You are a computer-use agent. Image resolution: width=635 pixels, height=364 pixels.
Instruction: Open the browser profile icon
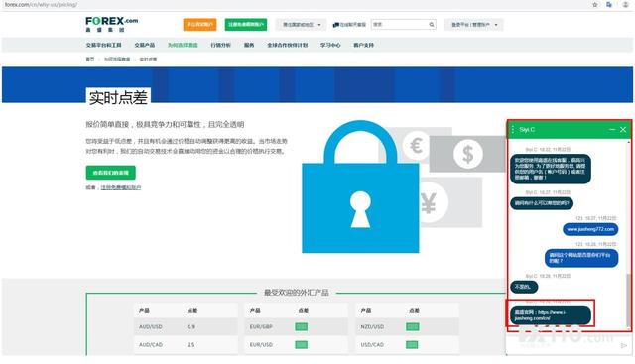pos(625,5)
